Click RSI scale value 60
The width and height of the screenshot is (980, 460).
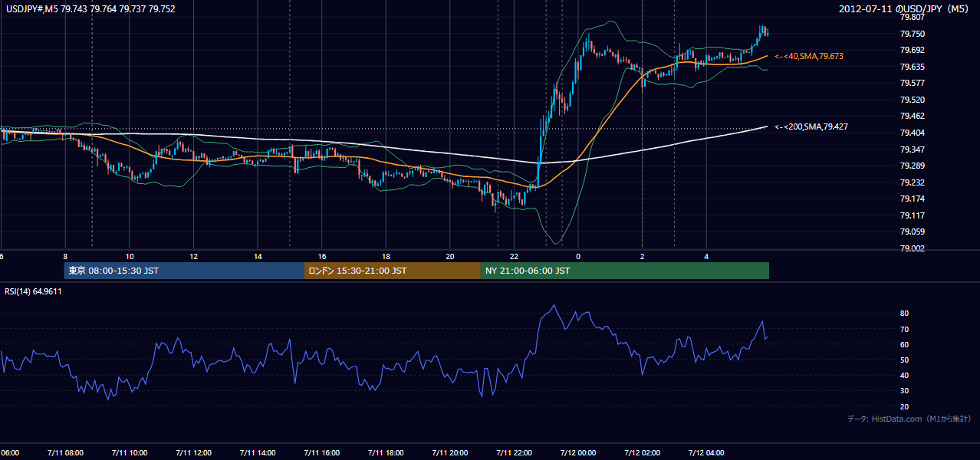tap(904, 344)
